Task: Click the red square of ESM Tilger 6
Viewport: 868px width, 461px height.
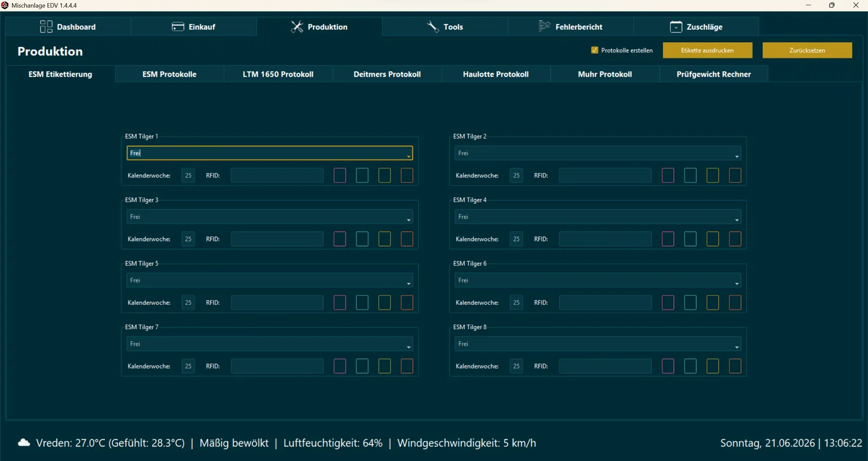Action: tap(735, 302)
